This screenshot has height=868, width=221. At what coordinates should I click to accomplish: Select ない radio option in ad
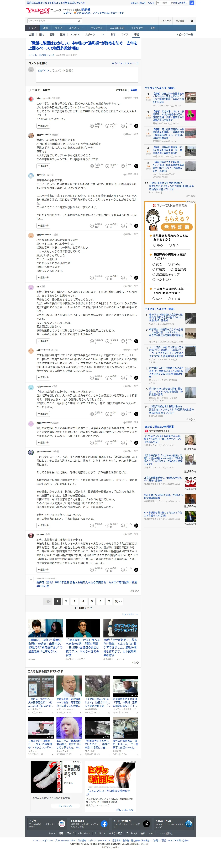(170, 245)
